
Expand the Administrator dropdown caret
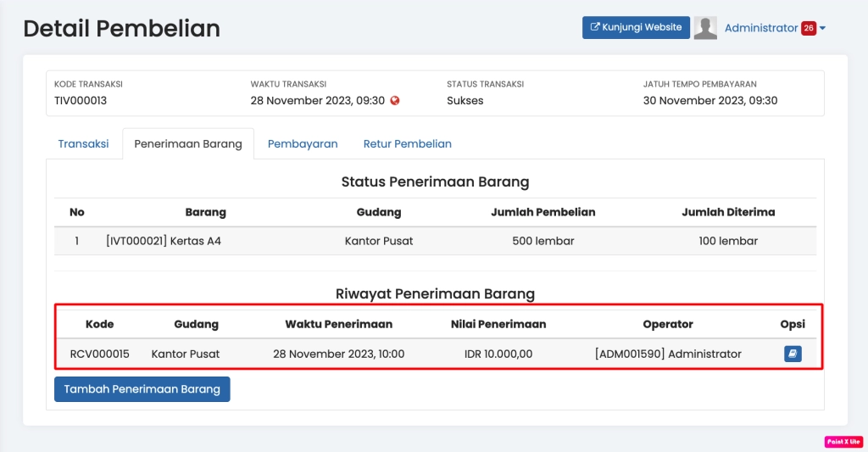pyautogui.click(x=822, y=29)
